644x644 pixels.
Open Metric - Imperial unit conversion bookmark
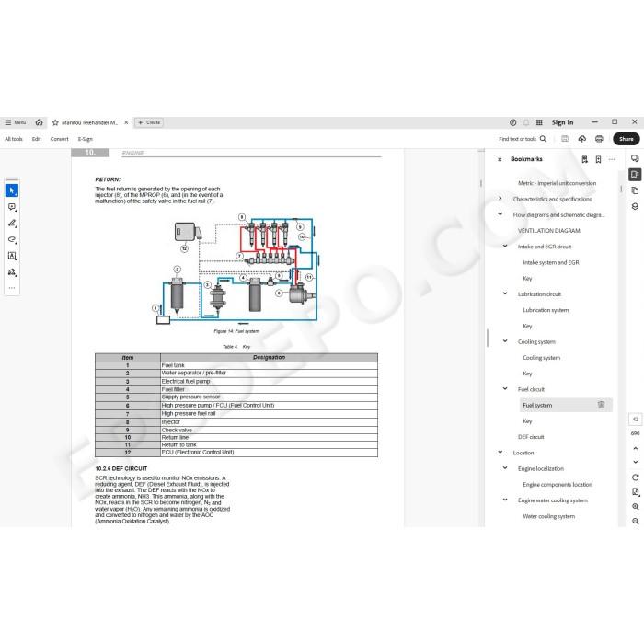[x=557, y=183]
